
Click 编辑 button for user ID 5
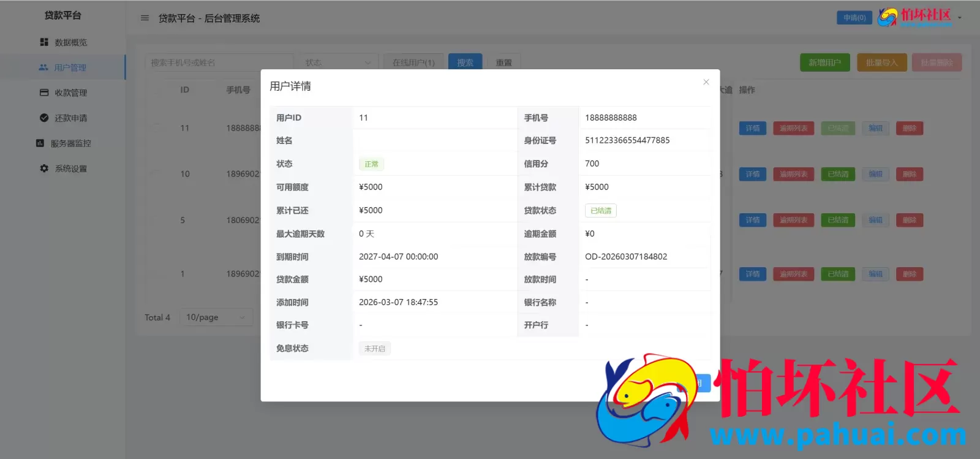coord(875,220)
